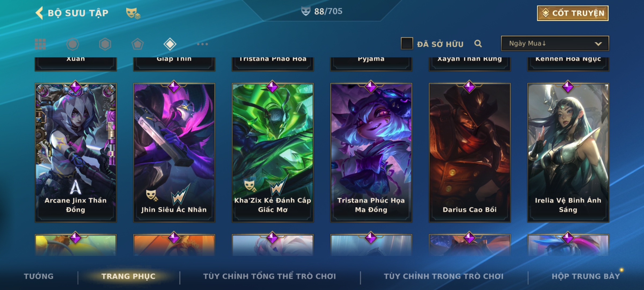Expand sort options with the chevron arrow
The width and height of the screenshot is (644, 290).
pos(598,44)
